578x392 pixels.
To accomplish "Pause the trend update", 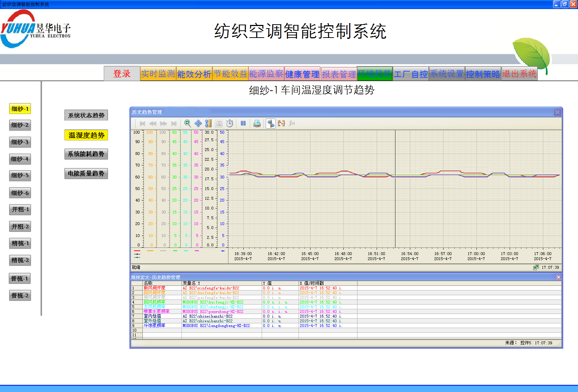I will pos(243,124).
